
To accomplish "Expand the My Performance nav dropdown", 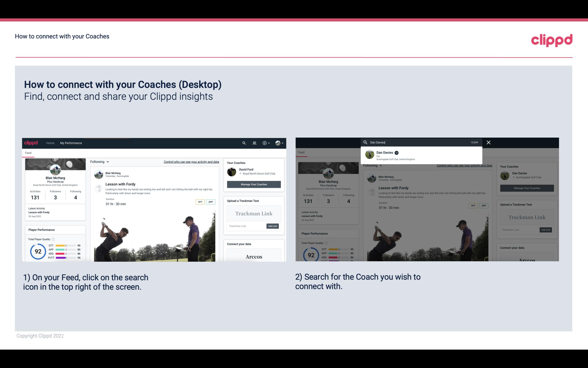I will coord(71,143).
